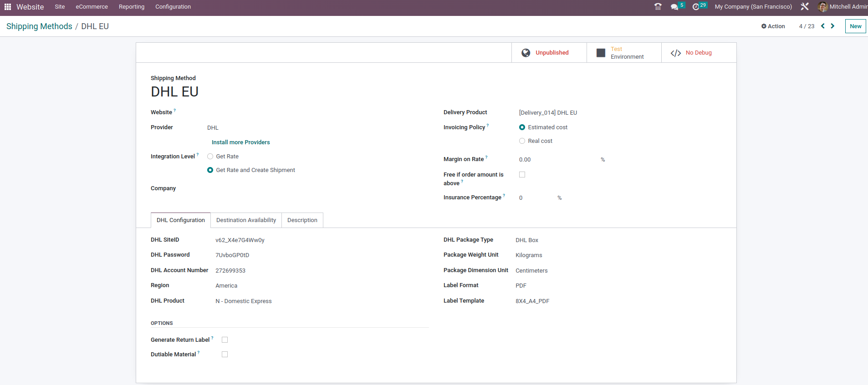Go back to Shipping Methods breadcrumb
This screenshot has height=385, width=868.
[x=39, y=26]
